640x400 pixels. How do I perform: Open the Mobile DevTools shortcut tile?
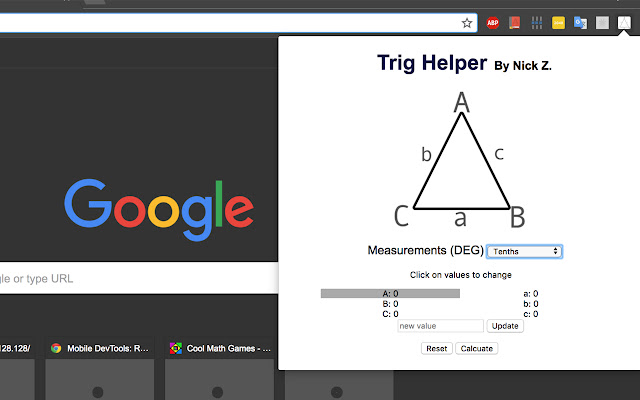(x=100, y=368)
